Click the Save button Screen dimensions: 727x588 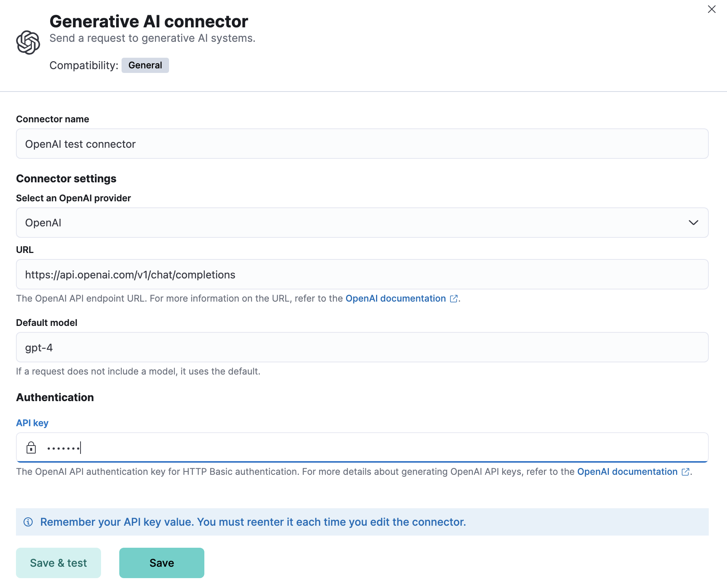[x=161, y=563]
